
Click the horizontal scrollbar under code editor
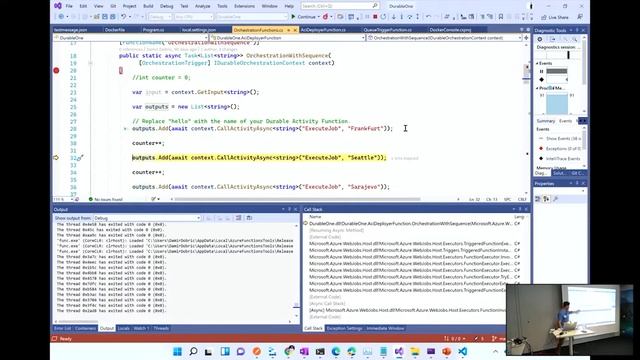click(297, 199)
